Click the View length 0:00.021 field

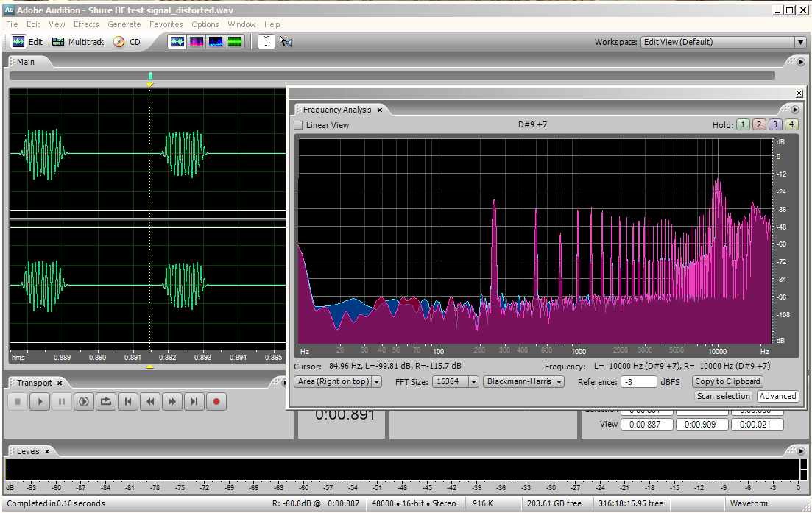(757, 425)
